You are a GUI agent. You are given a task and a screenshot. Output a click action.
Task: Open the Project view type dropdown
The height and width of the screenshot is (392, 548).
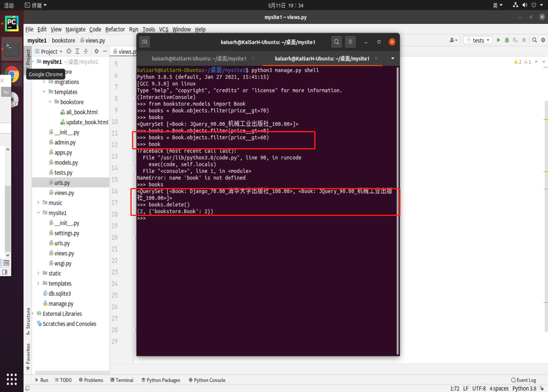(49, 51)
